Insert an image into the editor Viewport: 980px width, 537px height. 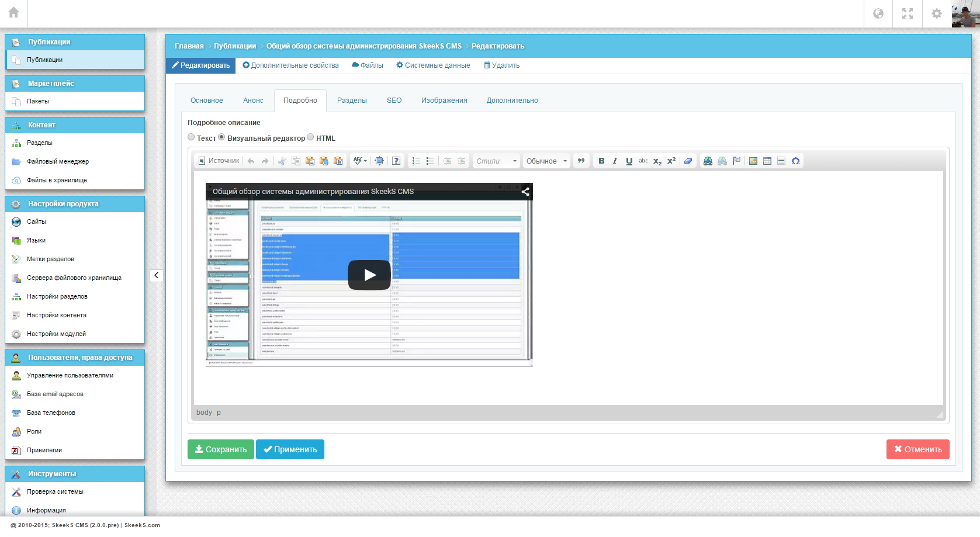coord(753,161)
